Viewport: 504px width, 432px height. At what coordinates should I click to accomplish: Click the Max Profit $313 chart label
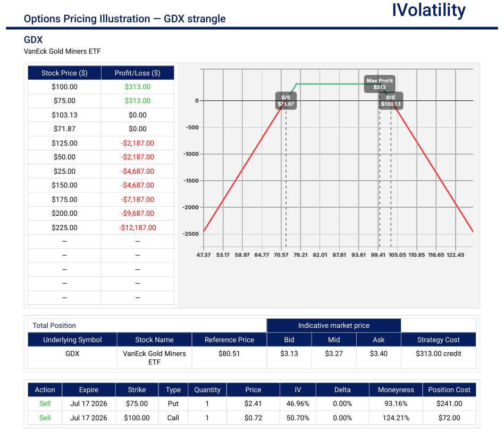click(x=380, y=84)
